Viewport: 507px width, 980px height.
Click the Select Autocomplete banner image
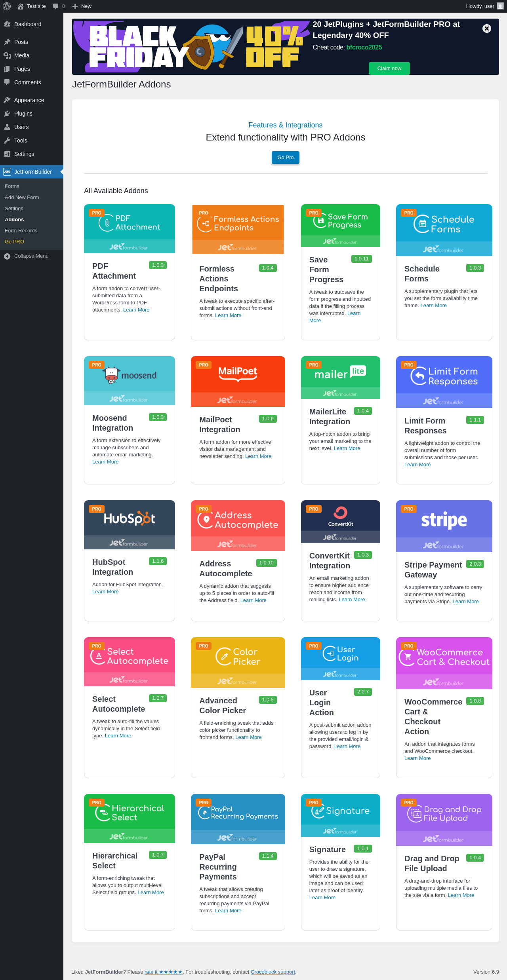[x=130, y=662]
